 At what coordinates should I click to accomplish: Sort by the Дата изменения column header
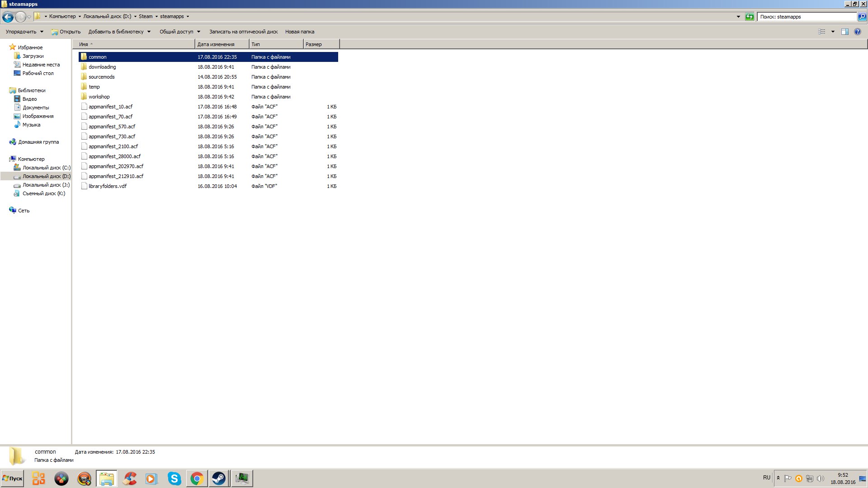[222, 44]
